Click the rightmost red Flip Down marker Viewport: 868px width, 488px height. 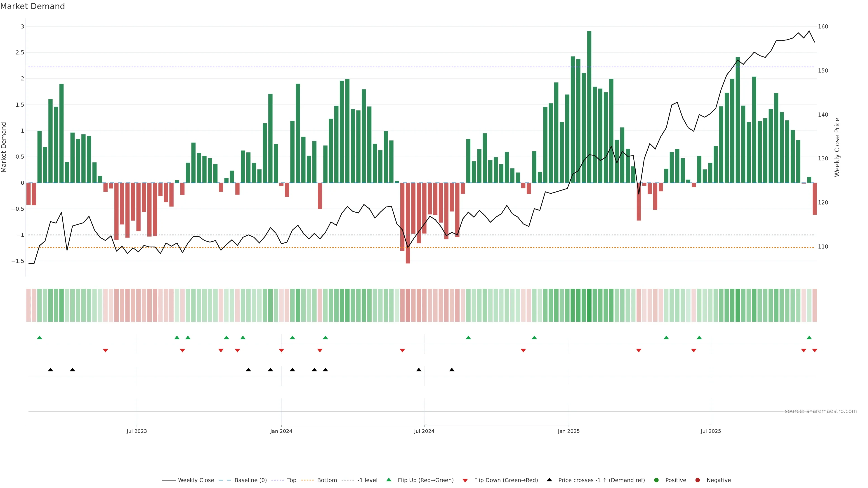814,351
